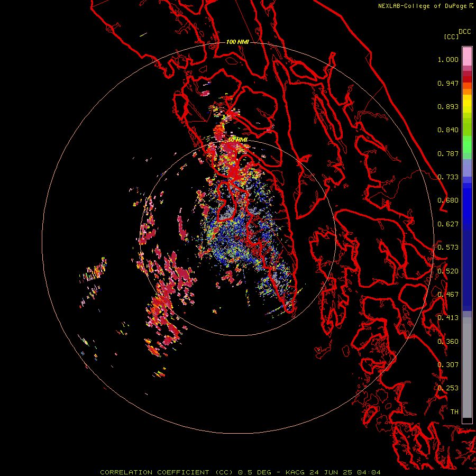Click the KACG station identifier
Viewport: 476px width, 476px height.
pyautogui.click(x=295, y=472)
